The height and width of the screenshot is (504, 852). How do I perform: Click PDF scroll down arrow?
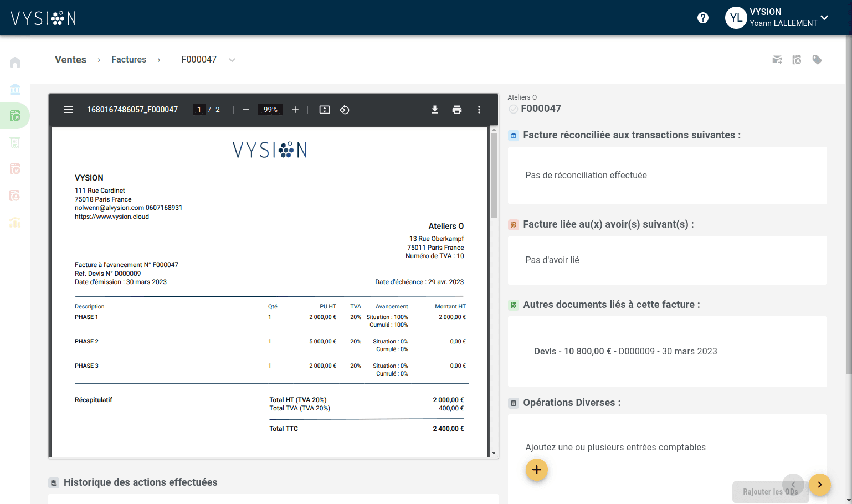click(x=494, y=453)
